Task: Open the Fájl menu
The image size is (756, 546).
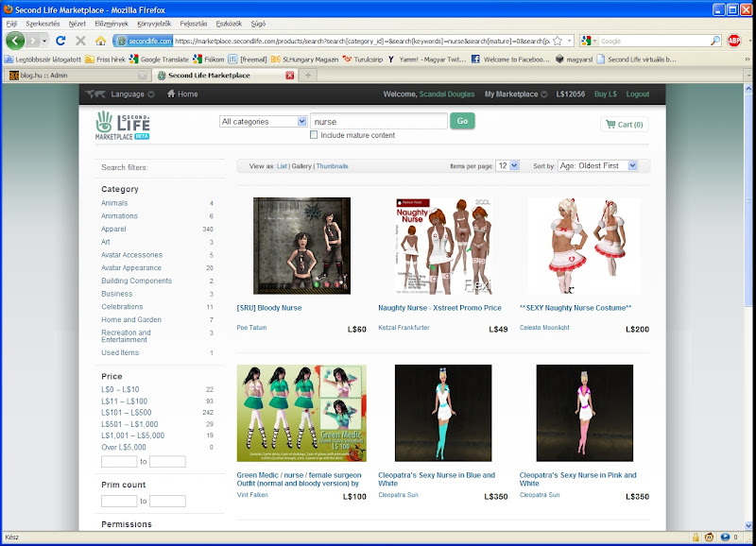Action: [x=11, y=23]
